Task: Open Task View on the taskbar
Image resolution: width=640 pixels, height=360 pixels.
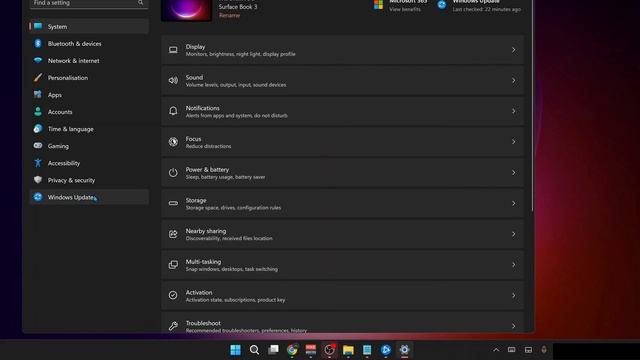Action: (273, 350)
